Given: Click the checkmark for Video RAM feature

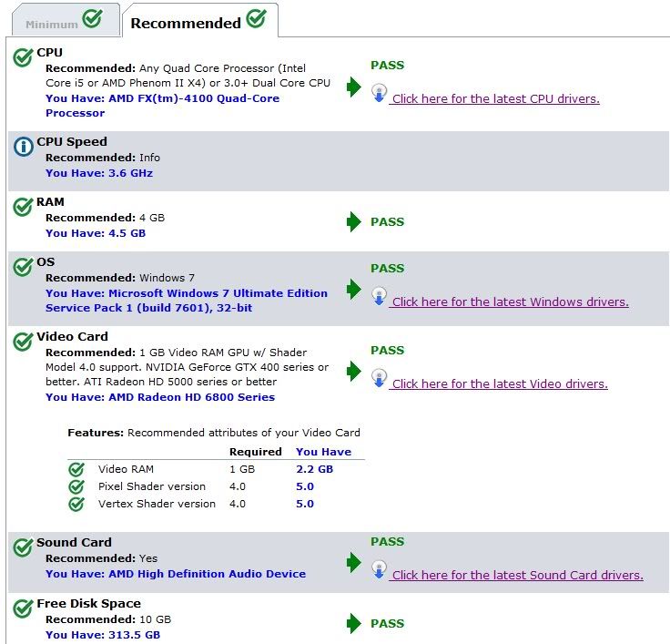Looking at the screenshot, I should tap(76, 469).
